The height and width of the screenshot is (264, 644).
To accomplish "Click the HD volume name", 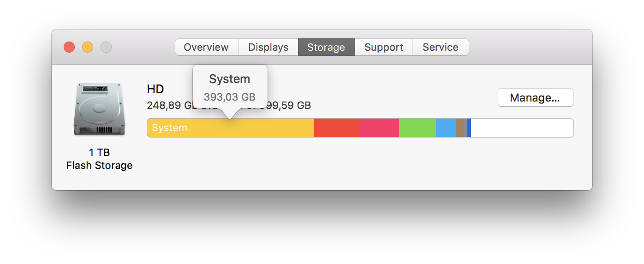I will click(x=155, y=89).
